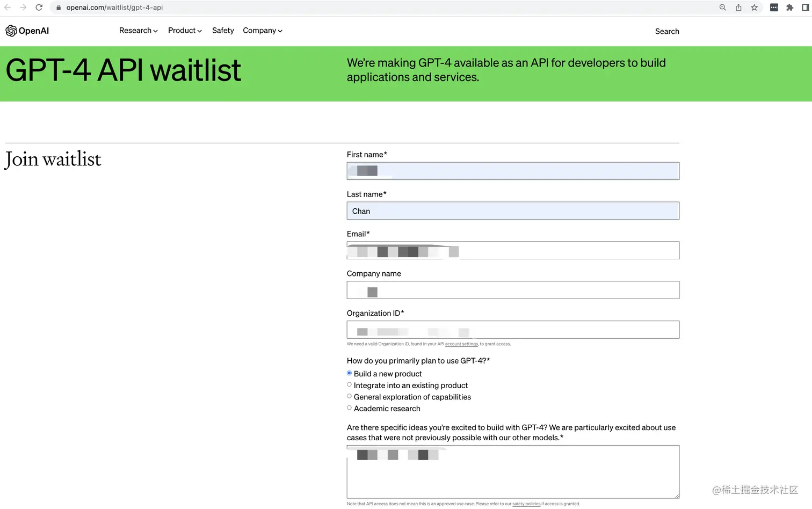Bookmark this page with the star icon

(x=755, y=8)
